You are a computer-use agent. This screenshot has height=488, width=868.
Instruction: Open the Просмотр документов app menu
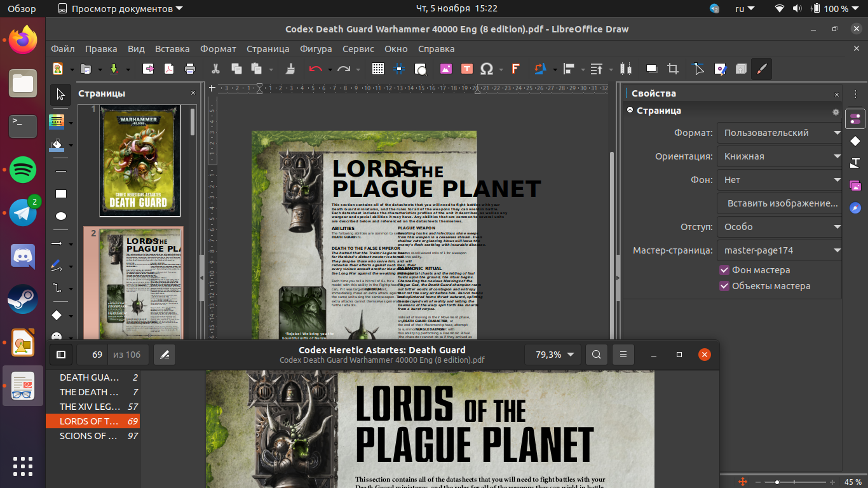click(x=119, y=9)
